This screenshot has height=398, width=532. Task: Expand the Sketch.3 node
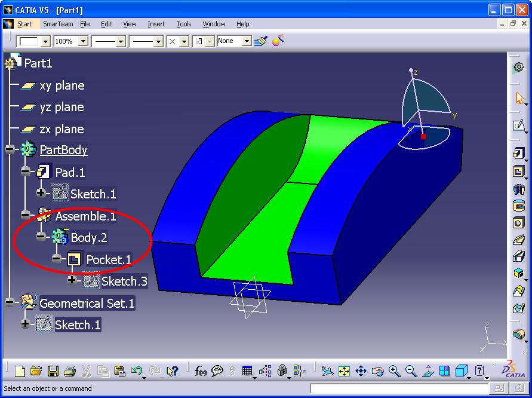pyautogui.click(x=72, y=280)
